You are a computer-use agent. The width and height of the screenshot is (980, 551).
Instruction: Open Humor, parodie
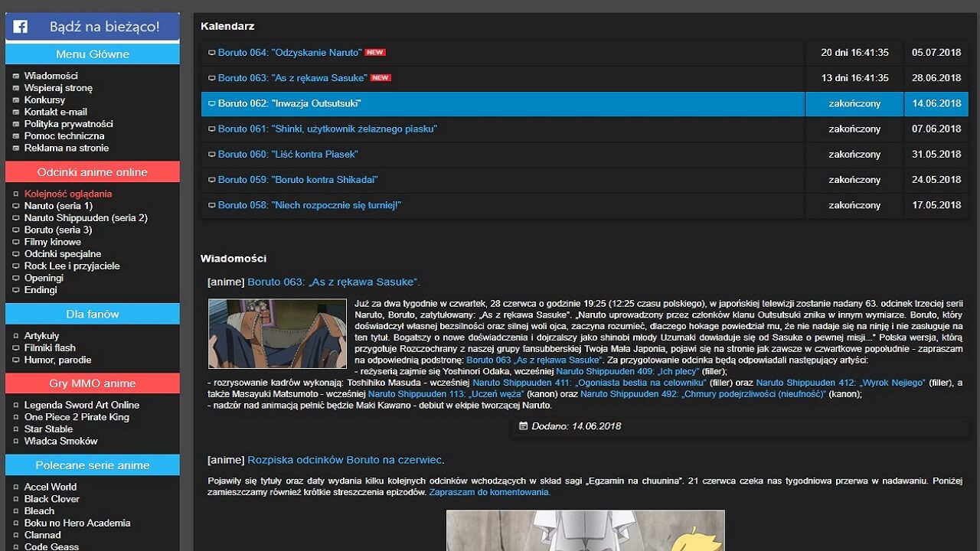(57, 360)
